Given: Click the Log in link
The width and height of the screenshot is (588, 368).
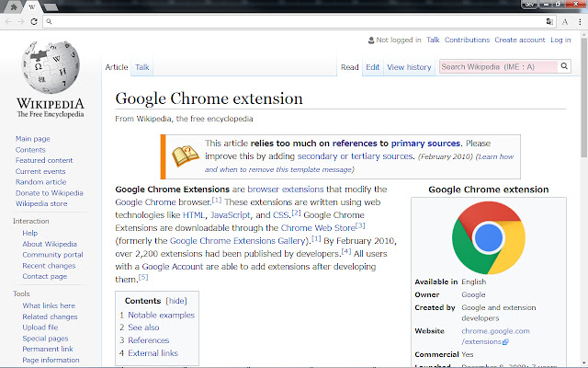Looking at the screenshot, I should coord(560,40).
